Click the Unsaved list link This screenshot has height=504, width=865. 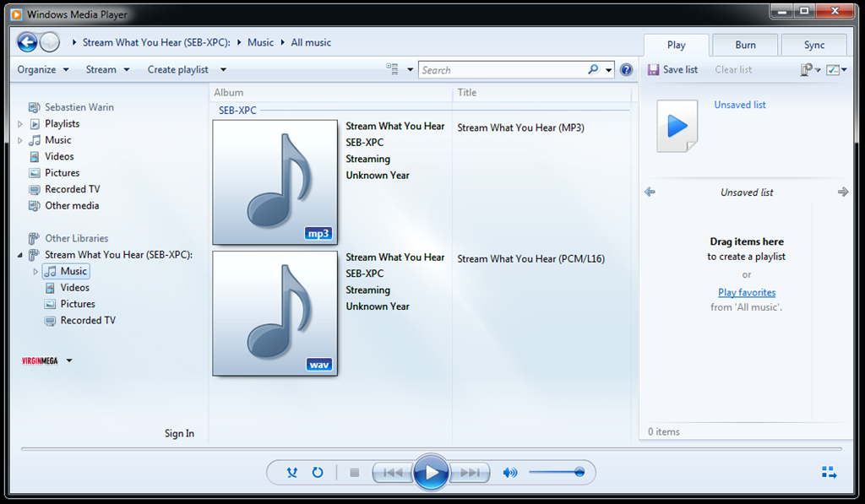(x=740, y=105)
